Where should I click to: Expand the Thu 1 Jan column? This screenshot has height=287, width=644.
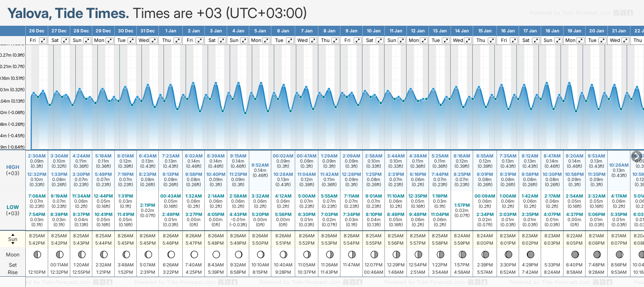tap(178, 40)
